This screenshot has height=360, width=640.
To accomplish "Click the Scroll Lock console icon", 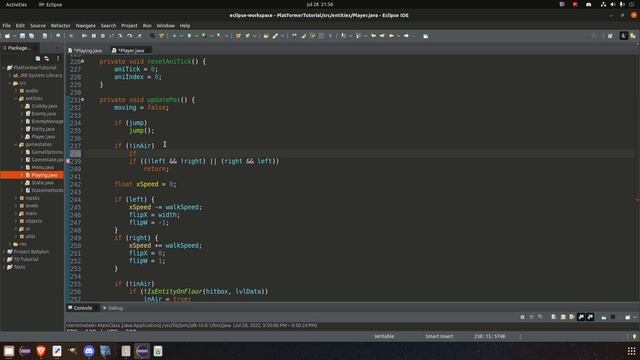I will [563, 317].
